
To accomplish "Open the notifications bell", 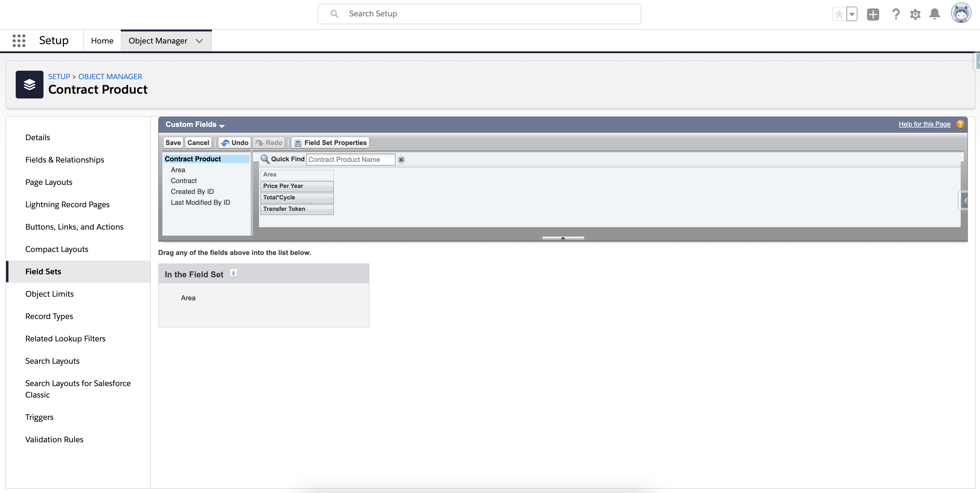I will click(934, 14).
